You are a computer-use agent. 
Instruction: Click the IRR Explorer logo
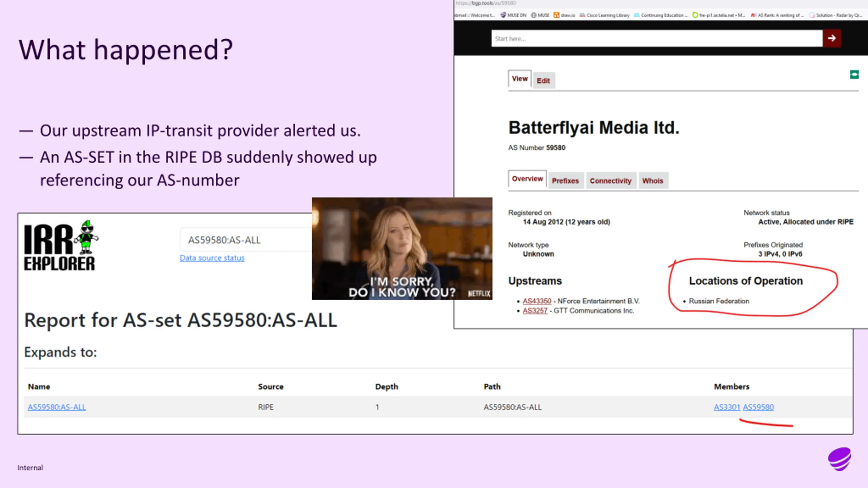click(61, 246)
